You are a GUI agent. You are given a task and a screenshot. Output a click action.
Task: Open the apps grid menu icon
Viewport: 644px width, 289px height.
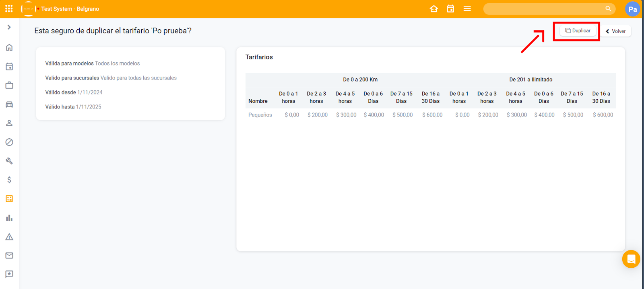click(9, 8)
